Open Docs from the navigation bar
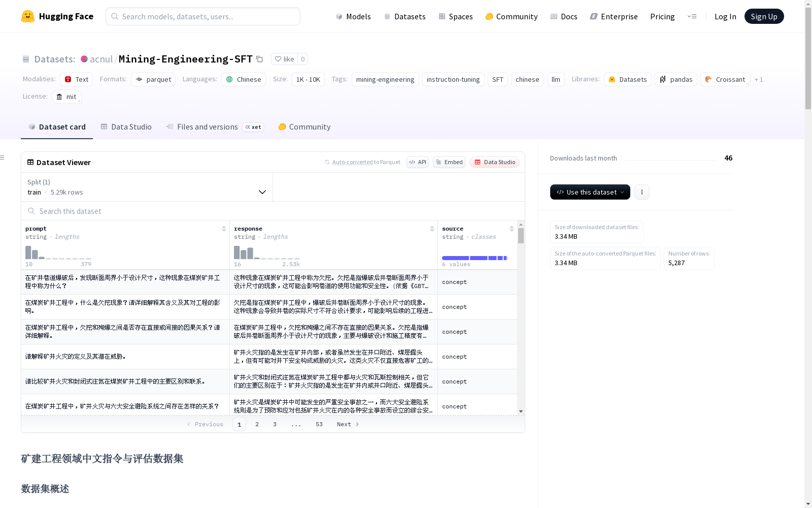812x508 pixels. click(x=563, y=16)
